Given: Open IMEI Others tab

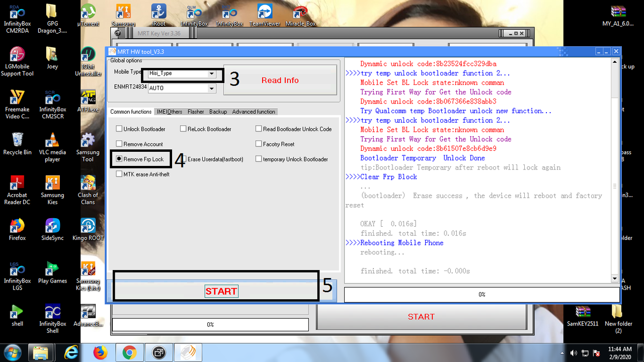Looking at the screenshot, I should (x=170, y=112).
